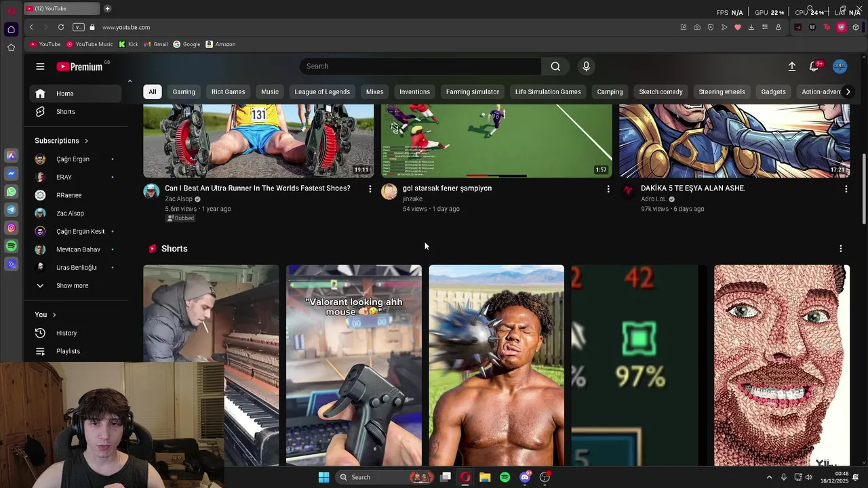Open the 'Can I Beat An Ultra Runner' title
This screenshot has width=868, height=488.
pos(258,188)
